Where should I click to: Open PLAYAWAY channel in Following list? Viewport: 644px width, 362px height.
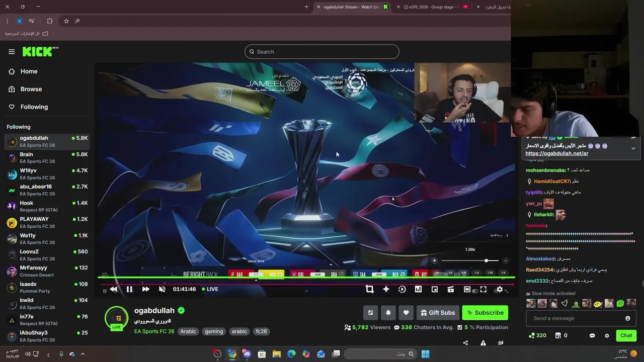47,222
